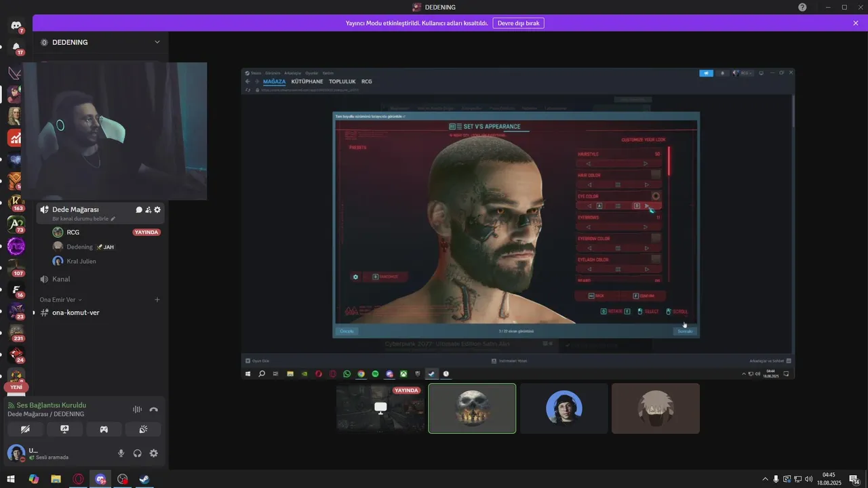Screen dimensions: 868x488
Task: Open Discord user settings gear
Action: click(154, 453)
